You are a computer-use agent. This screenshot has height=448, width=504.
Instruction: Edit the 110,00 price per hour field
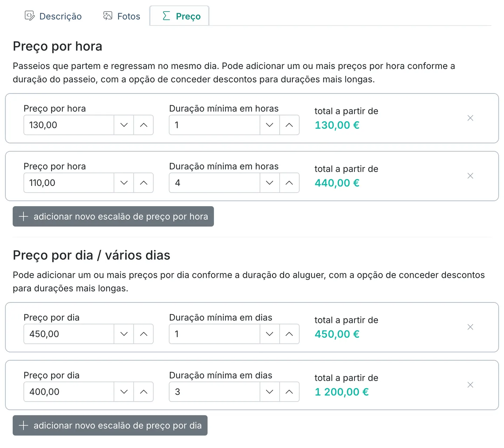click(69, 183)
